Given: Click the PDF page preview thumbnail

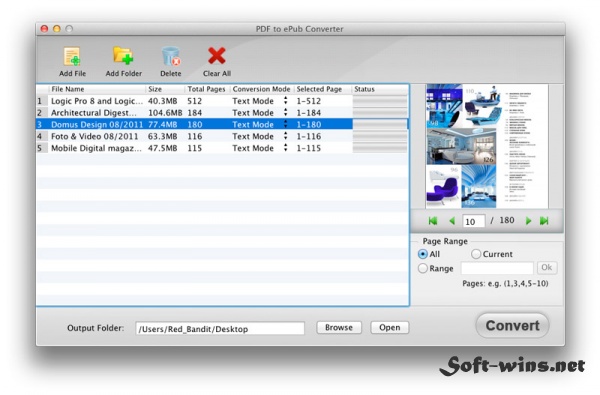Looking at the screenshot, I should pyautogui.click(x=487, y=146).
